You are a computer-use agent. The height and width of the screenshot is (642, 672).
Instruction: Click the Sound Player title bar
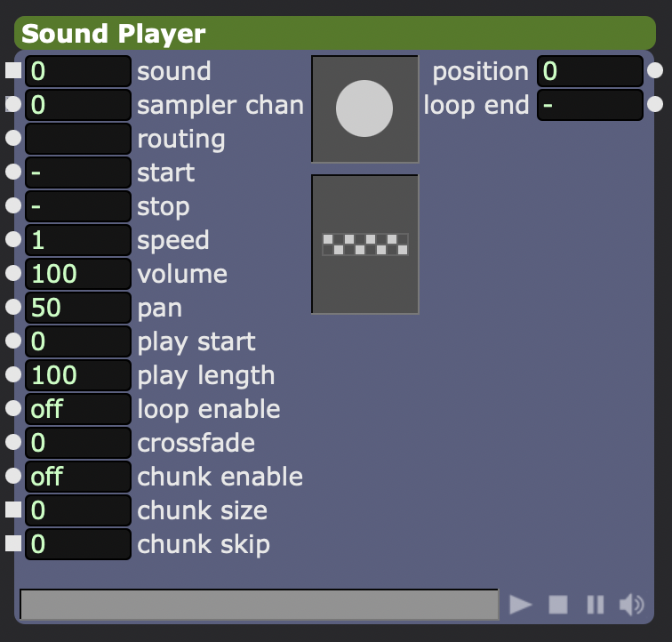335,34
